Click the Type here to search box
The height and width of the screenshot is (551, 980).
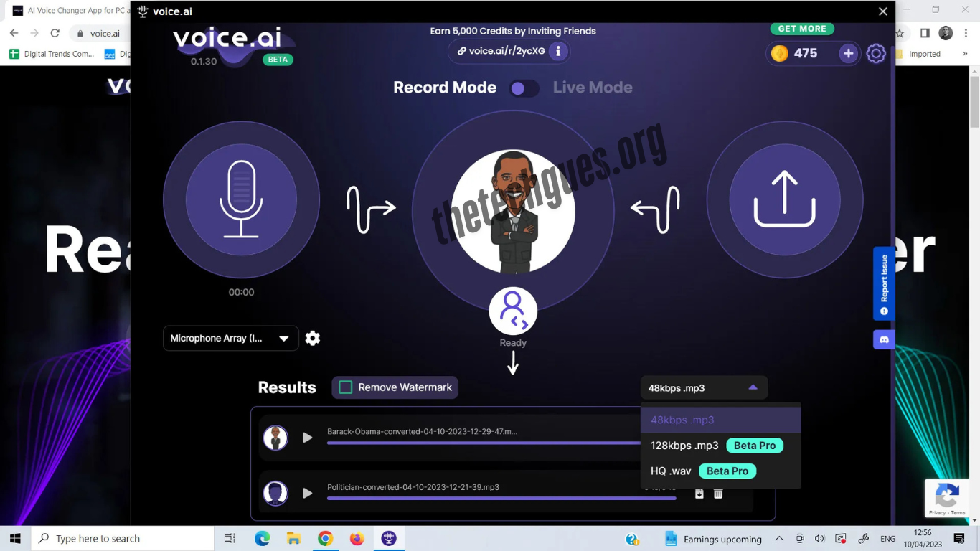pos(123,539)
